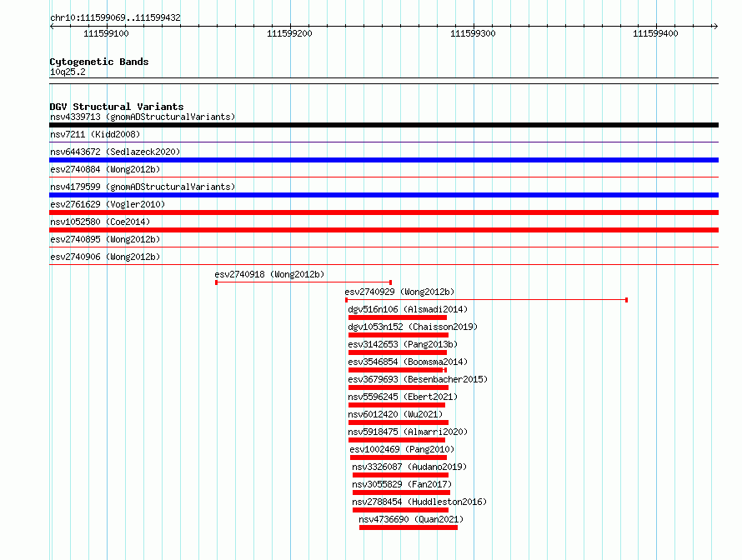Screen dimensions: 742x560
Task: Open variant esv2740906 (Wong2012b) label
Action: 105,257
